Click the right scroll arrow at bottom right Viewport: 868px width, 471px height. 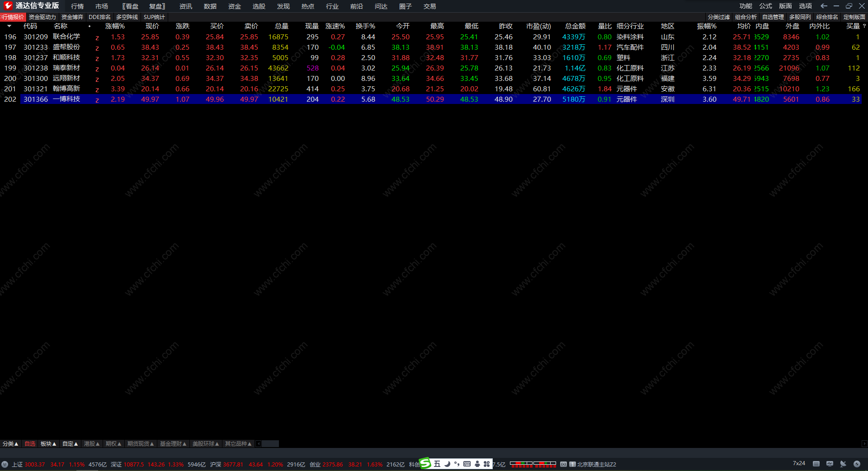tap(864, 444)
